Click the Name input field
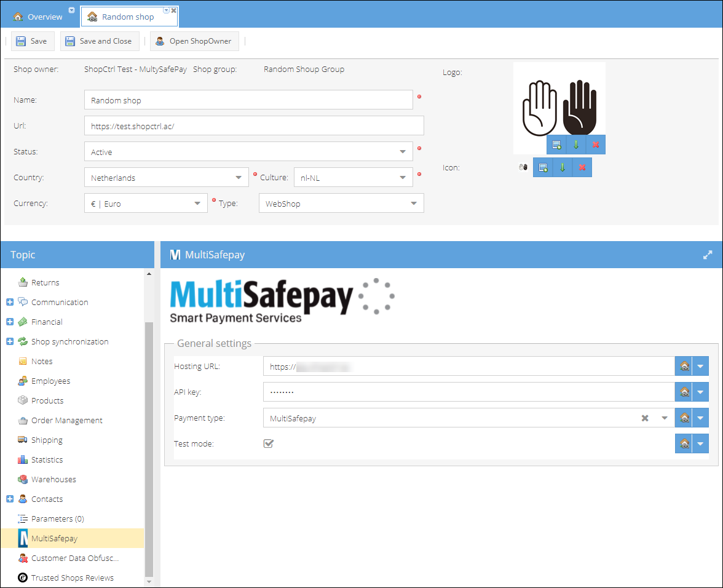 [x=248, y=100]
